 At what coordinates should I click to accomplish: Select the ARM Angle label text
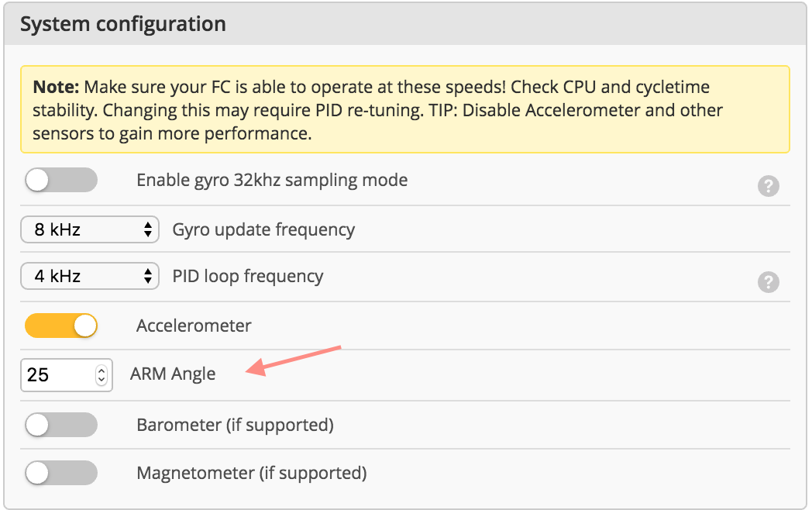pyautogui.click(x=172, y=374)
